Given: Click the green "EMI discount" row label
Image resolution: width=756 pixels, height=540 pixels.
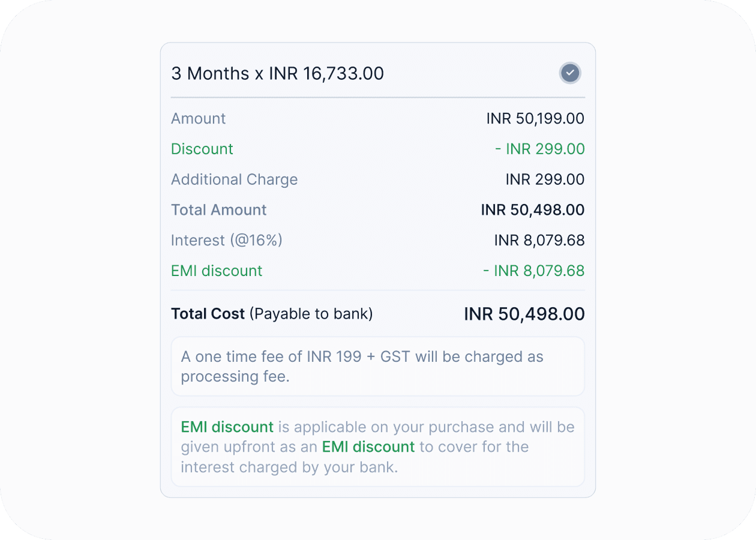Looking at the screenshot, I should pos(217,271).
